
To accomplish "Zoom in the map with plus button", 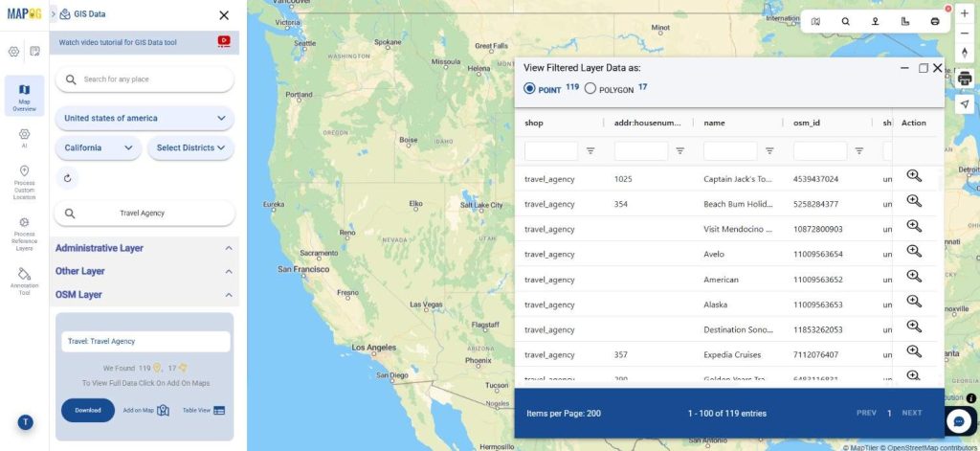I will (x=965, y=13).
